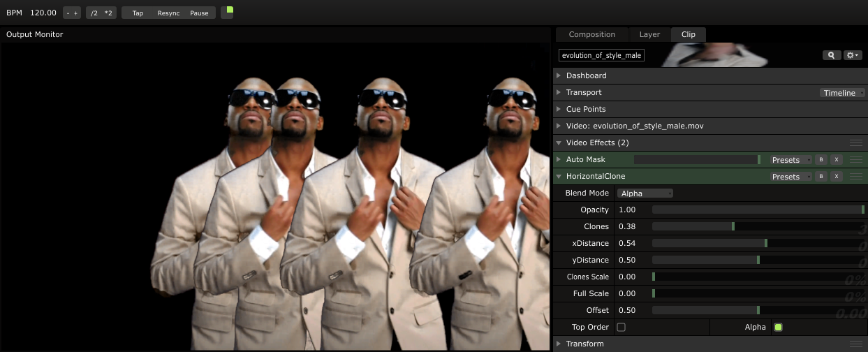Click Resync to resynchronize the BPM
Image resolution: width=868 pixels, height=352 pixels.
(168, 13)
